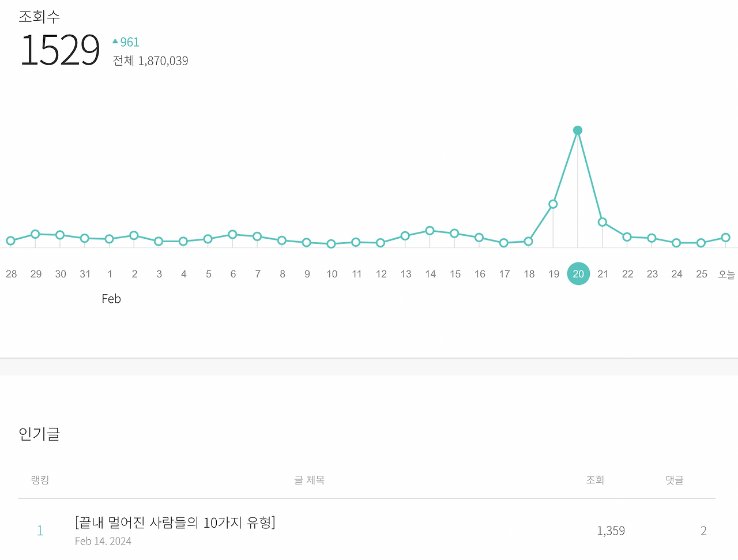The width and height of the screenshot is (738, 560).
Task: Click the ranking number 1 link
Action: (x=40, y=530)
